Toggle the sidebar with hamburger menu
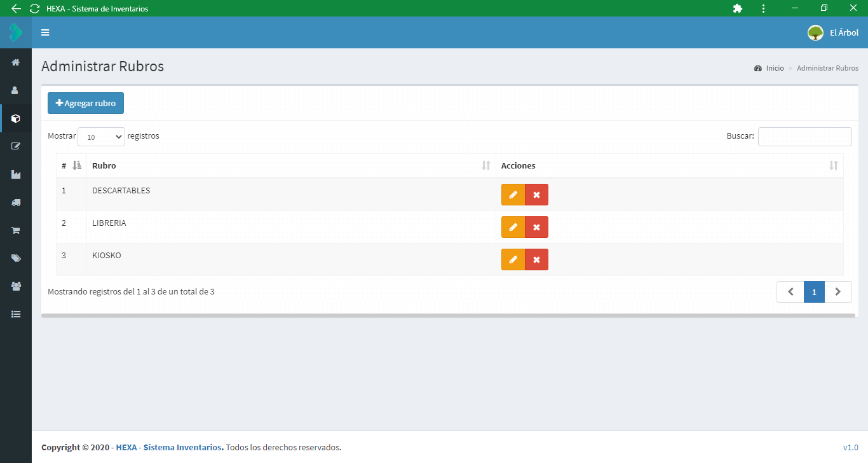The image size is (868, 463). pyautogui.click(x=45, y=32)
